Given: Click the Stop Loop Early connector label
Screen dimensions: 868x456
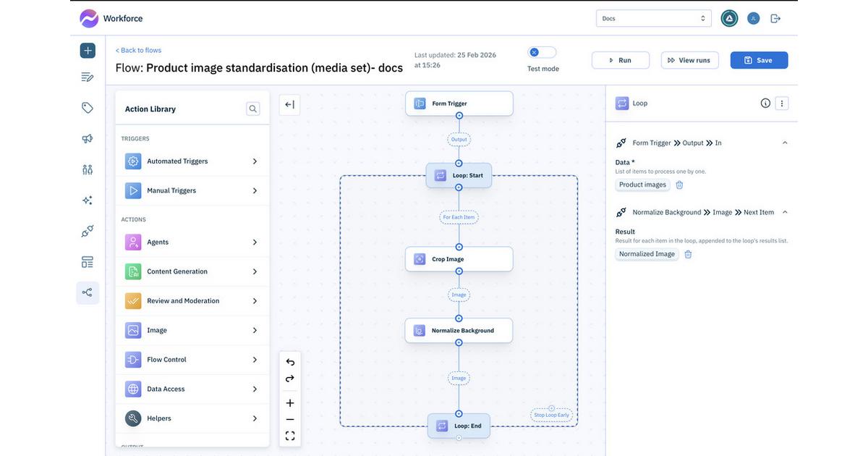Looking at the screenshot, I should coord(552,415).
